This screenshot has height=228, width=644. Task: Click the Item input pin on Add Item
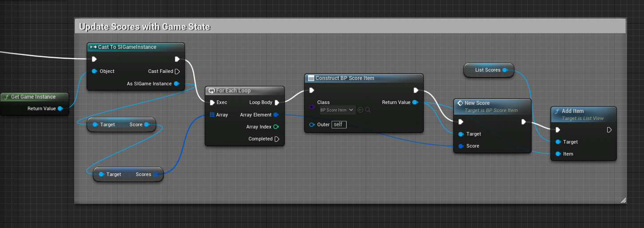[558, 154]
